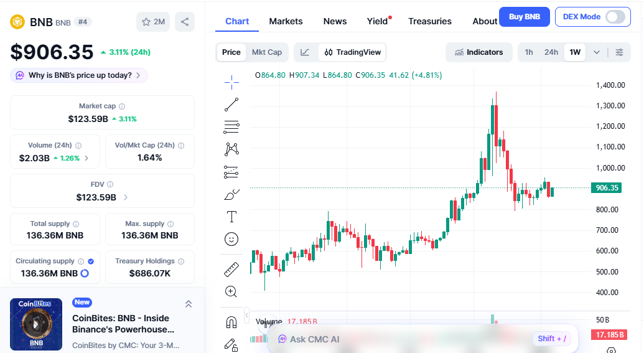Switch to the Treasuries tab
The width and height of the screenshot is (644, 353).
(x=430, y=21)
